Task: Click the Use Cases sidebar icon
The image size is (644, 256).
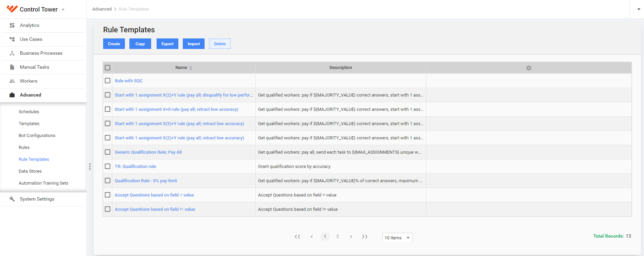Action: click(12, 39)
